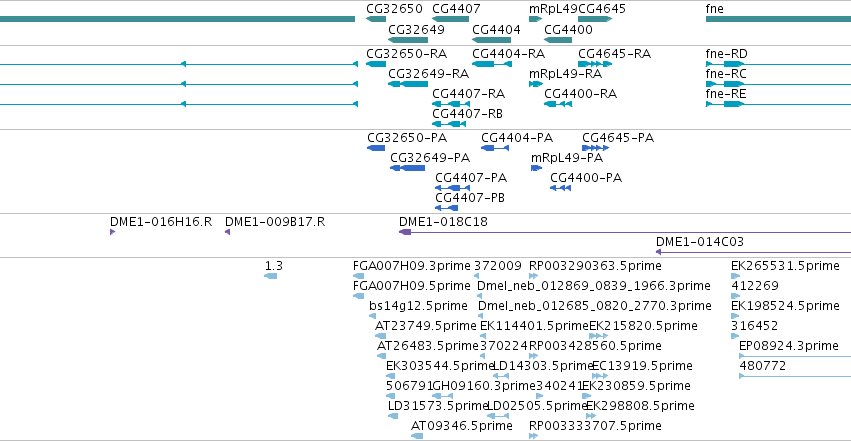The height and width of the screenshot is (441, 851).
Task: Select EST EK230859.5prime
Action: pyautogui.click(x=636, y=386)
